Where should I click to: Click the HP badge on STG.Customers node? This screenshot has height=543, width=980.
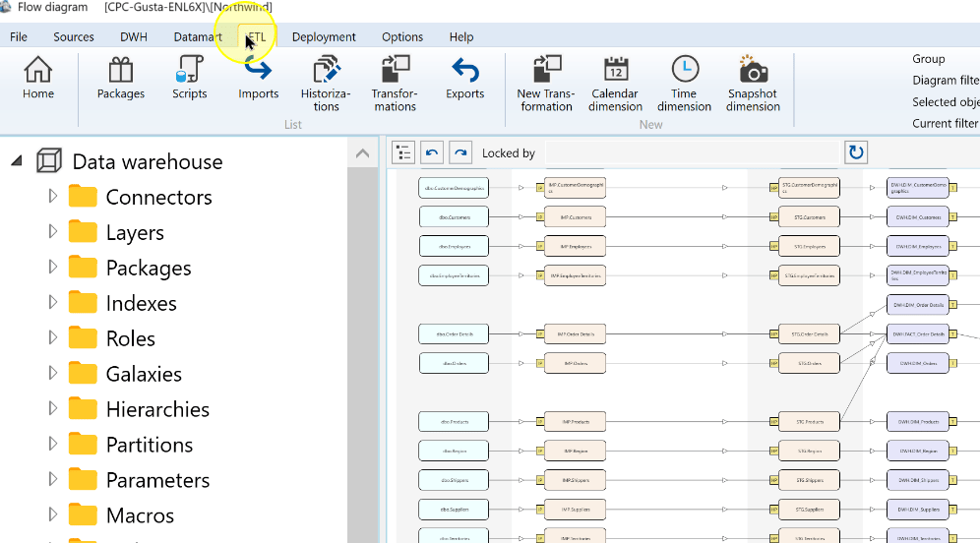[773, 217]
